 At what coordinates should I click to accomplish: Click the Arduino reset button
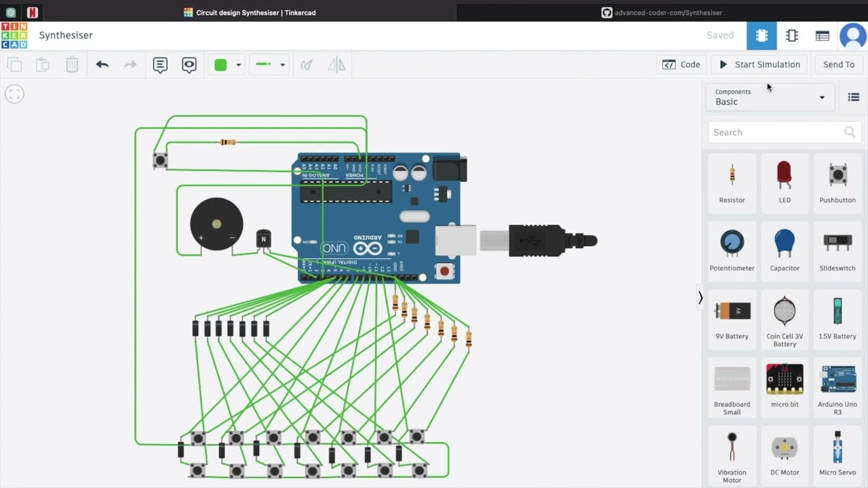(x=444, y=271)
